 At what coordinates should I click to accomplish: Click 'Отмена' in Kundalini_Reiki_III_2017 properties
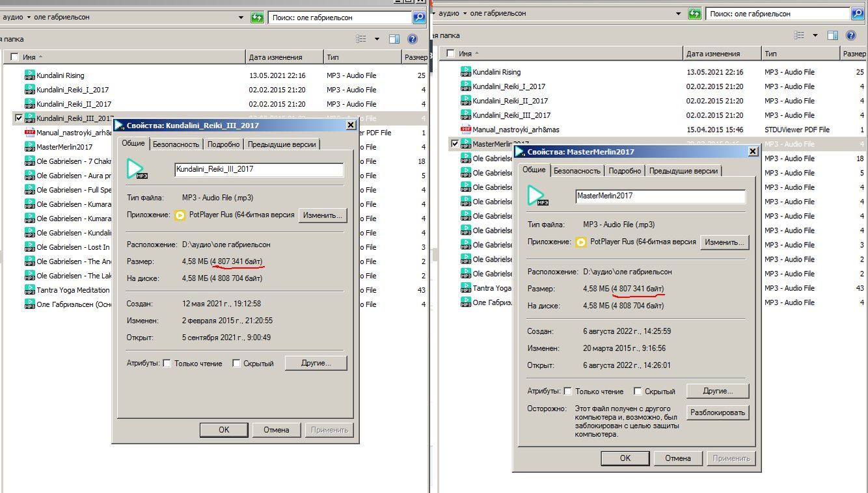[277, 429]
